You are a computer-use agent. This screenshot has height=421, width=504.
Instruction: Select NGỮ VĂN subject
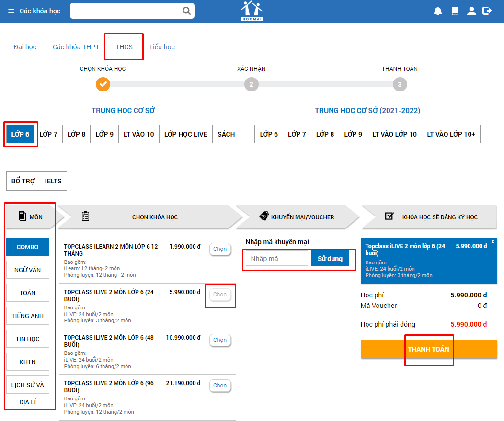pos(28,270)
